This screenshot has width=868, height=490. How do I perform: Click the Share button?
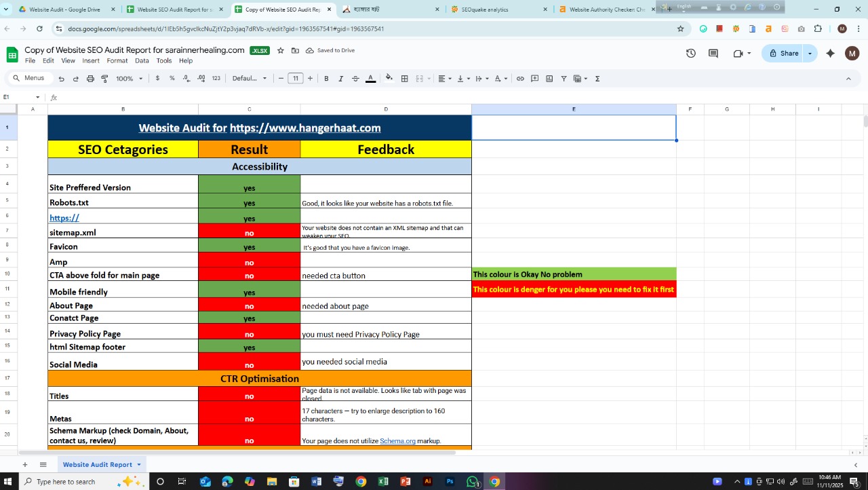785,53
